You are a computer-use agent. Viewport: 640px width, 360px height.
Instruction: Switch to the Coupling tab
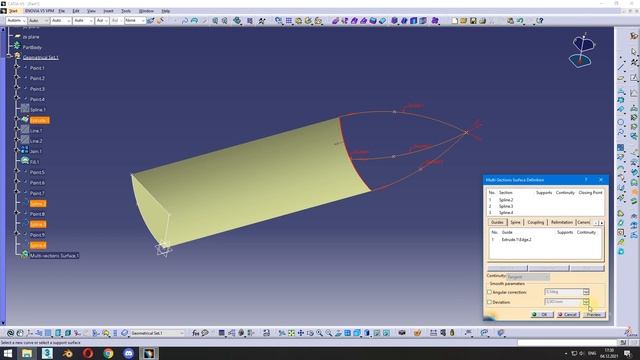(536, 222)
